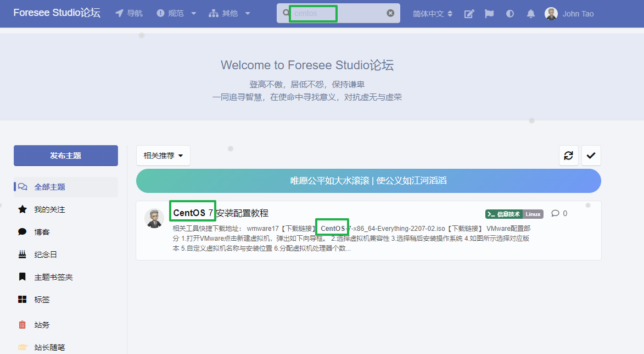Open 标签 tags page in sidebar

pos(42,300)
